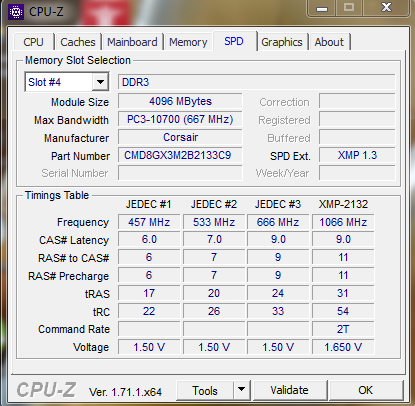Viewport: 415px width, 406px height.
Task: Click the tRAS value 20
Action: tap(214, 293)
